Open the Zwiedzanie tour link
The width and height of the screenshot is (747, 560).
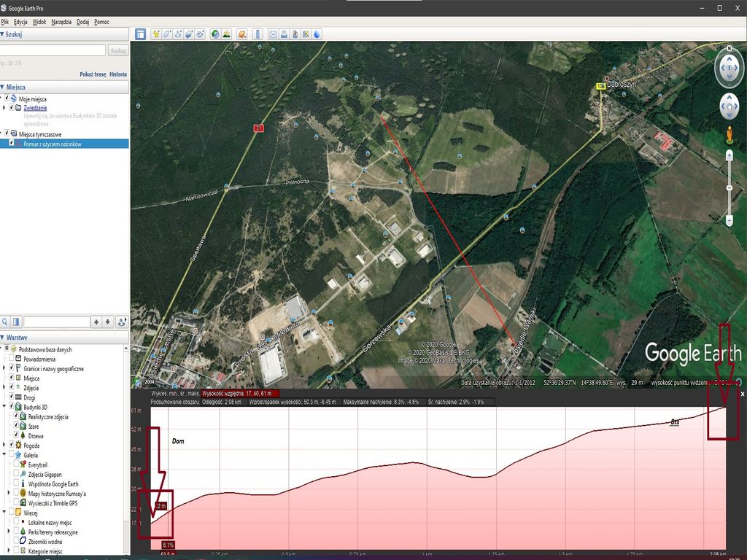pyautogui.click(x=35, y=108)
